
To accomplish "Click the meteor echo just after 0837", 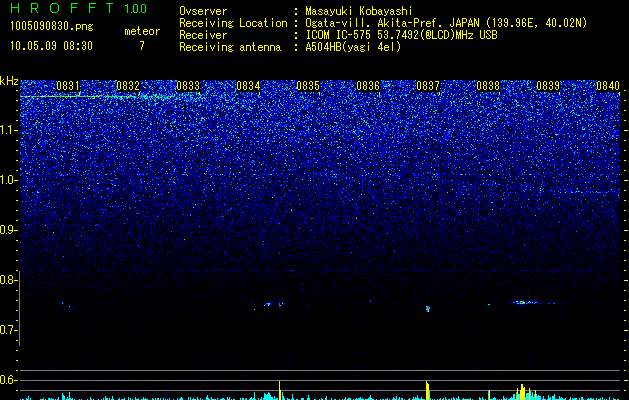I will click(428, 308).
